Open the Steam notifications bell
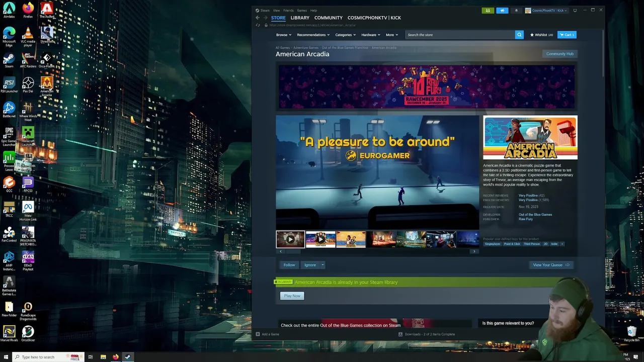 point(516,10)
